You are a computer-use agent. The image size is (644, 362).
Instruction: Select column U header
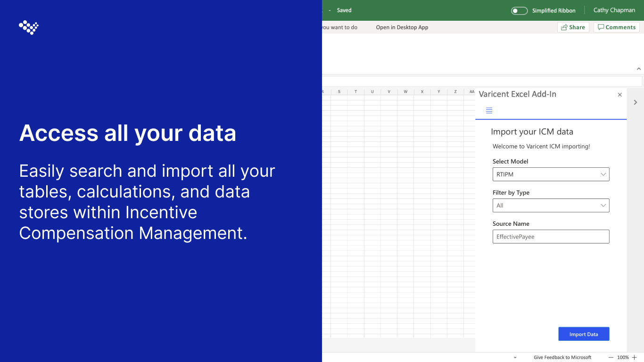372,91
